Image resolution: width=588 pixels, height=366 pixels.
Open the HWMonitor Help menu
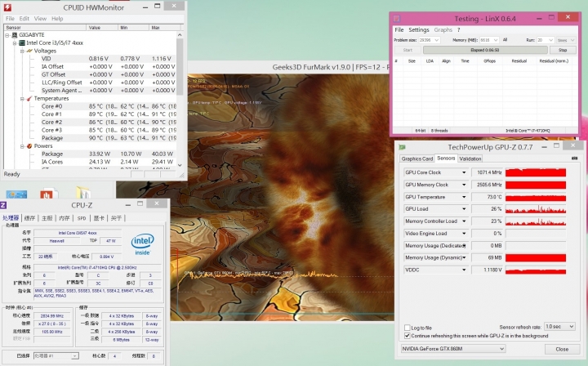[57, 18]
